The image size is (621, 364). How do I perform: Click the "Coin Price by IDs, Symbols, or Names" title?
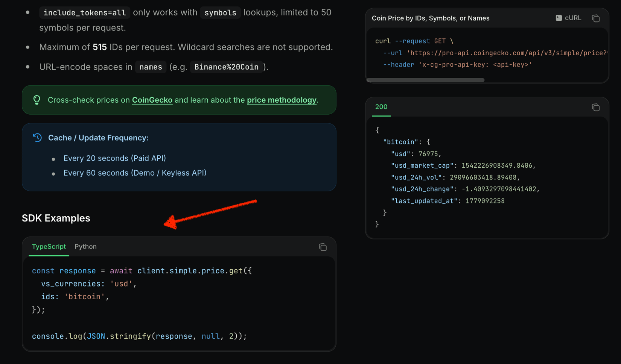coord(431,18)
